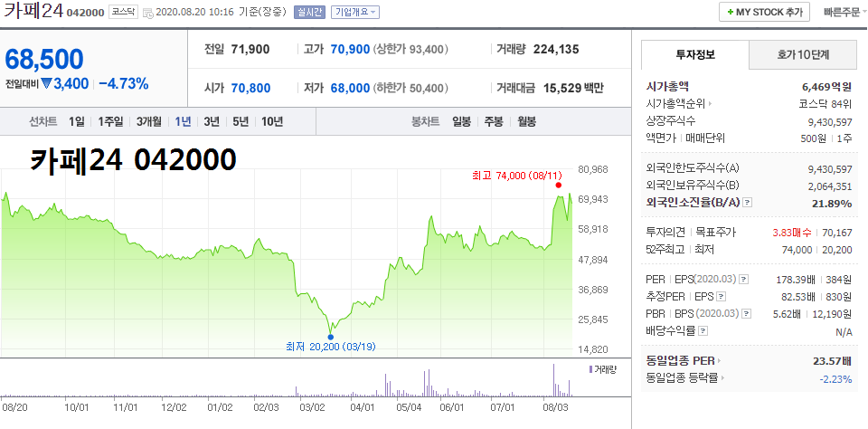Click the 3.83매수 investment opinion value
868x429 pixels.
(790, 233)
